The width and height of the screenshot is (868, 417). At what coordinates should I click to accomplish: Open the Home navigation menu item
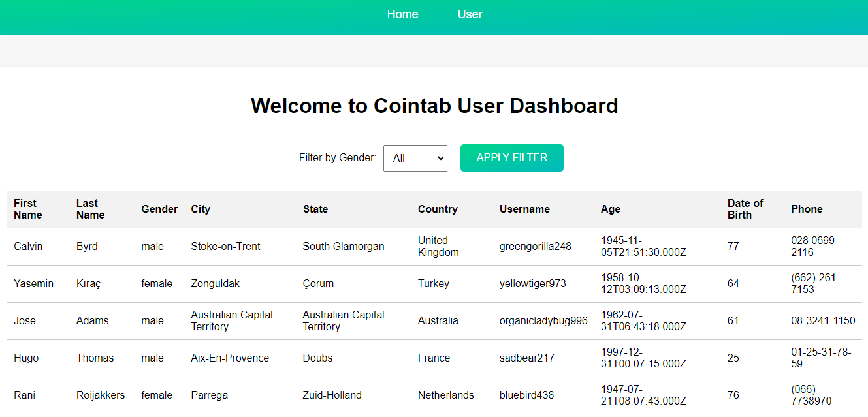coord(402,14)
